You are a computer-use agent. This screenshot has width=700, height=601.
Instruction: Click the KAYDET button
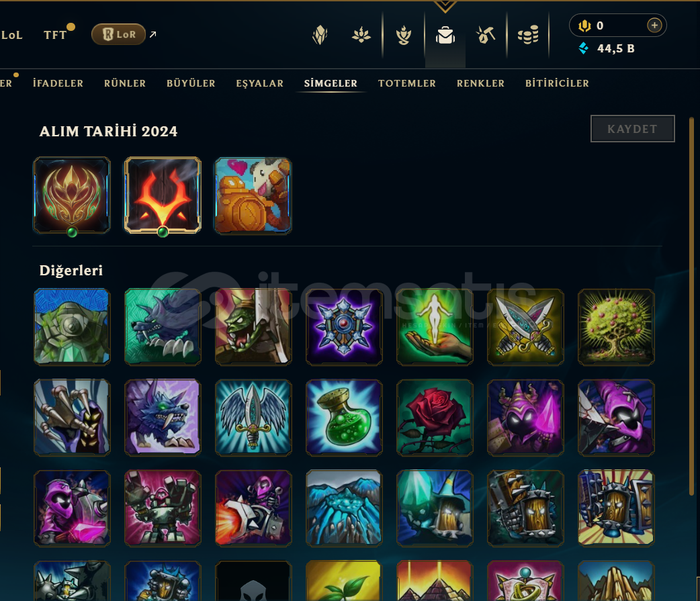point(632,129)
